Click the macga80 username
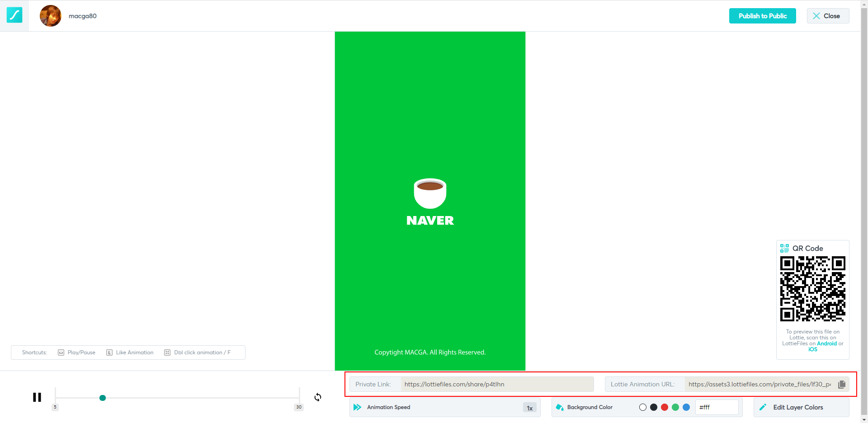This screenshot has height=423, width=868. pyautogui.click(x=83, y=16)
